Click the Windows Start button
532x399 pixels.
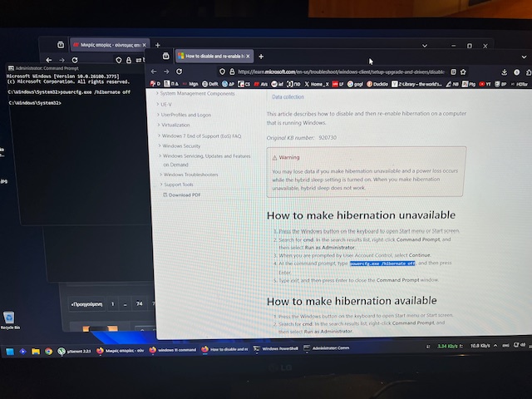10,352
